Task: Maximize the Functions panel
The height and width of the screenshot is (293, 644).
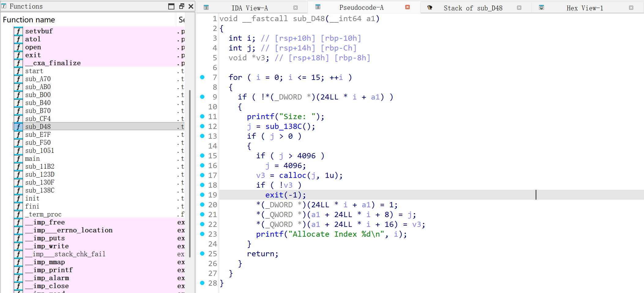Action: (x=171, y=6)
